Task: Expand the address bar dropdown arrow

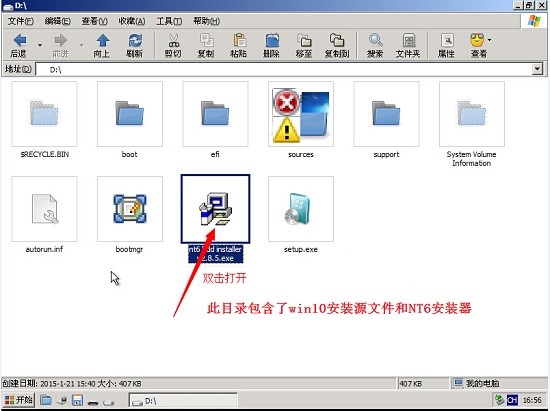Action: 537,69
